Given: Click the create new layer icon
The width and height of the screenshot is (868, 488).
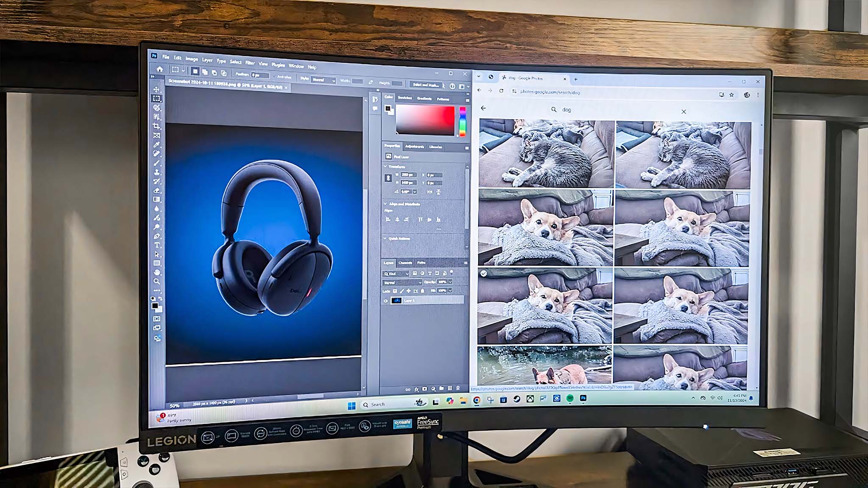Looking at the screenshot, I should coord(450,388).
